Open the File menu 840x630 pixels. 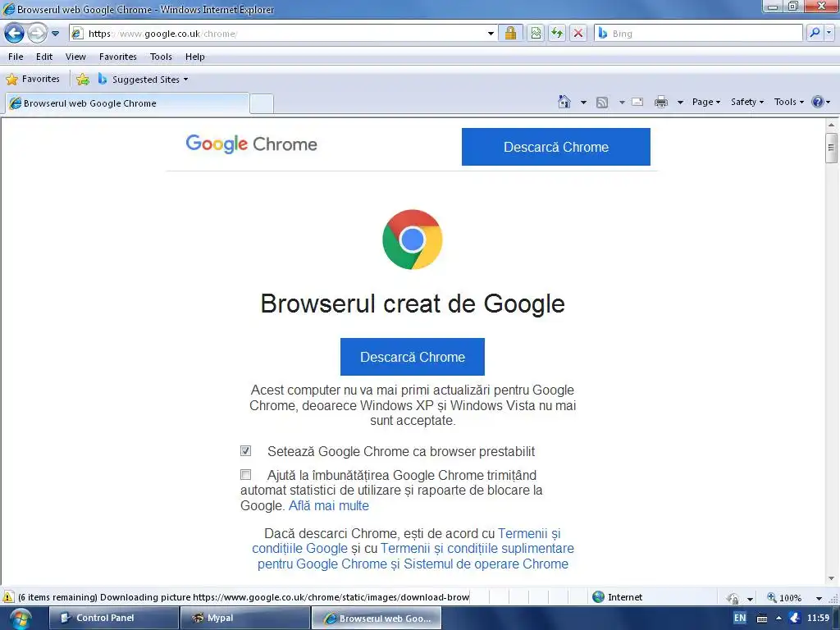tap(16, 57)
